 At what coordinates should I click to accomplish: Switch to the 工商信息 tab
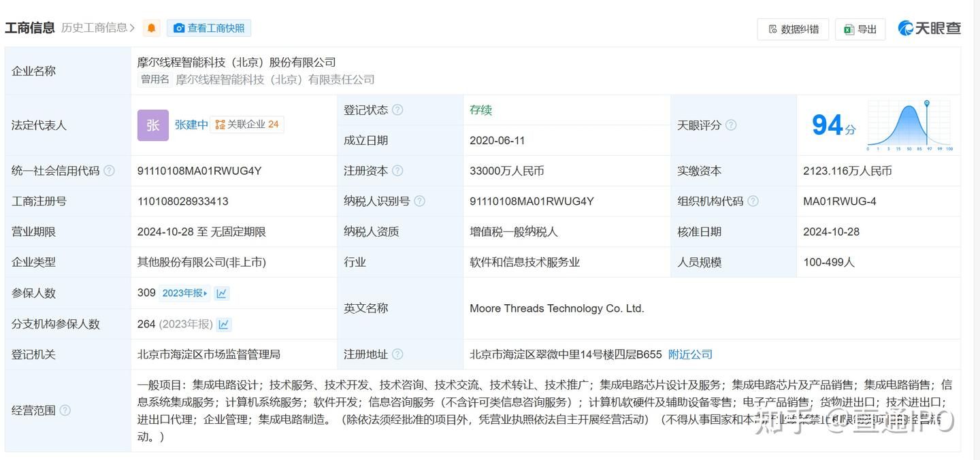click(29, 27)
